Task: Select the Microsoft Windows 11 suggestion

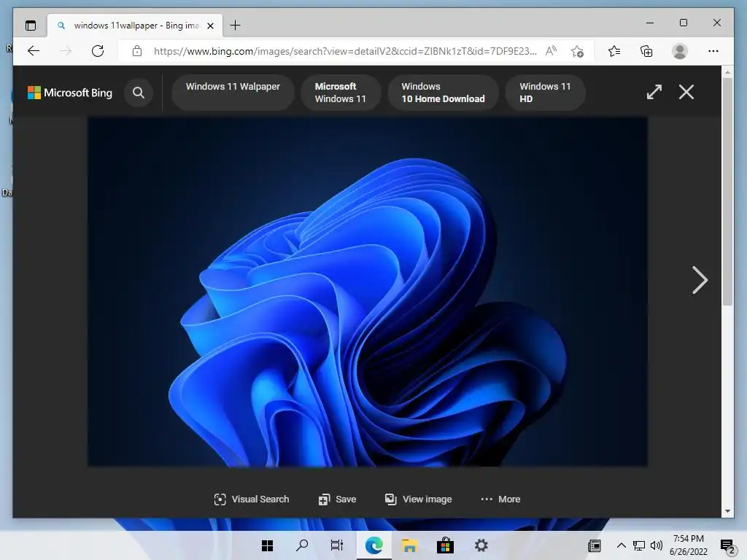Action: (341, 93)
